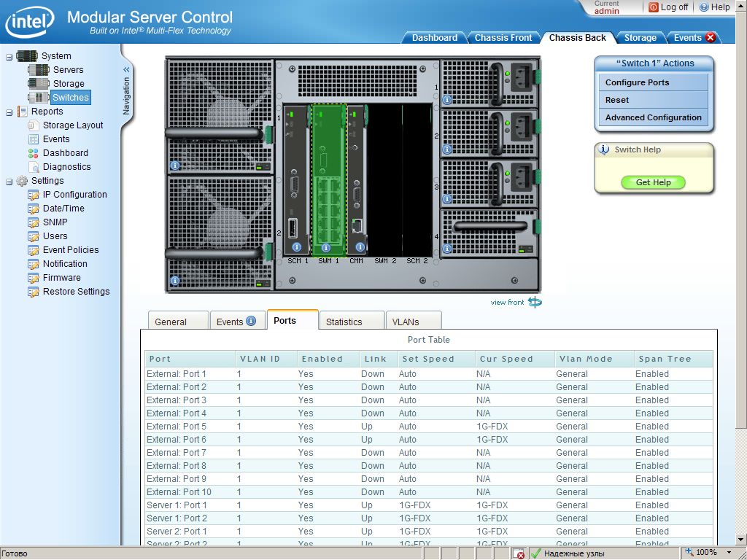Collapse the Navigation side panel
The width and height of the screenshot is (747, 560).
126,70
